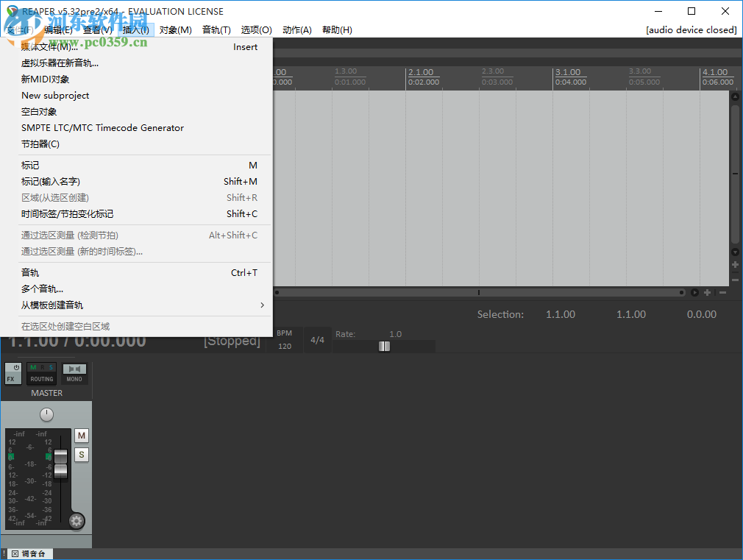Click the selection length 0.0.00 field

(701, 314)
